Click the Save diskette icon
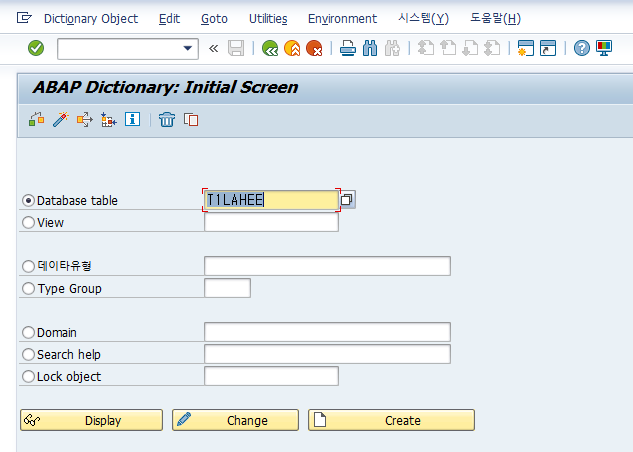Viewport: 633px width, 452px height. point(236,48)
